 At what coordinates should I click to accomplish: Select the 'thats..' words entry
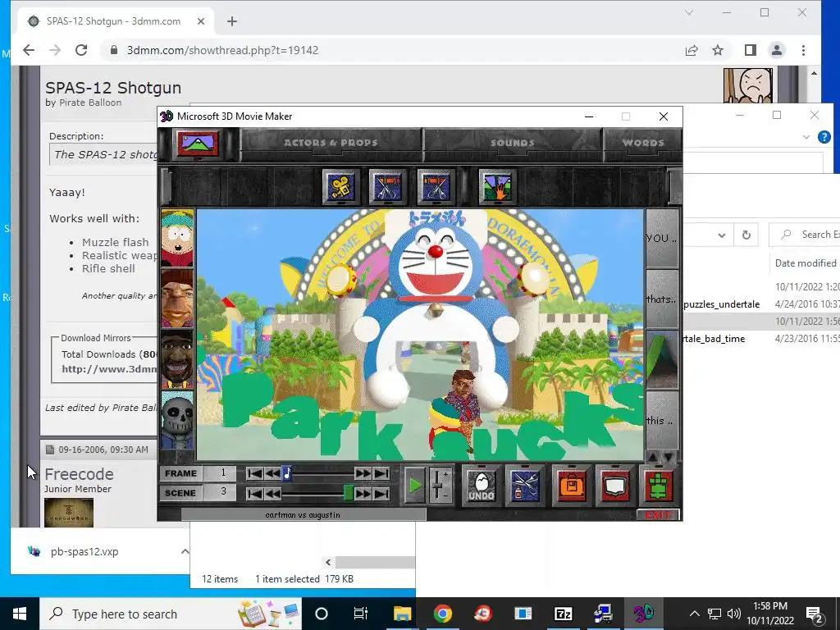click(662, 299)
